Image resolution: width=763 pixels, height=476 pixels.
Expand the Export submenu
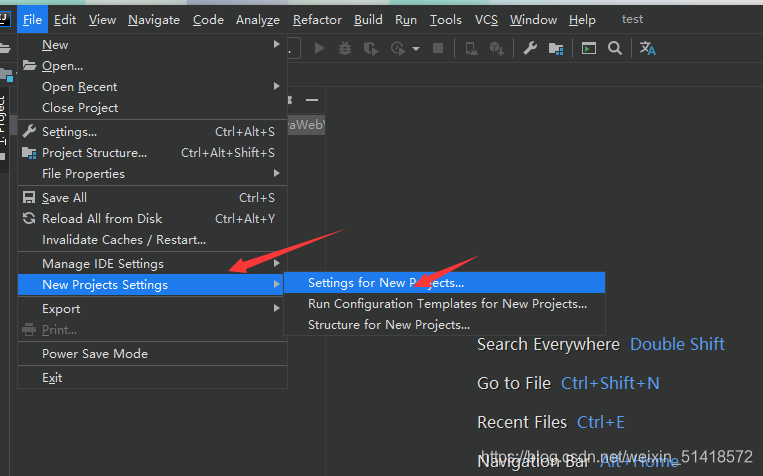point(152,309)
